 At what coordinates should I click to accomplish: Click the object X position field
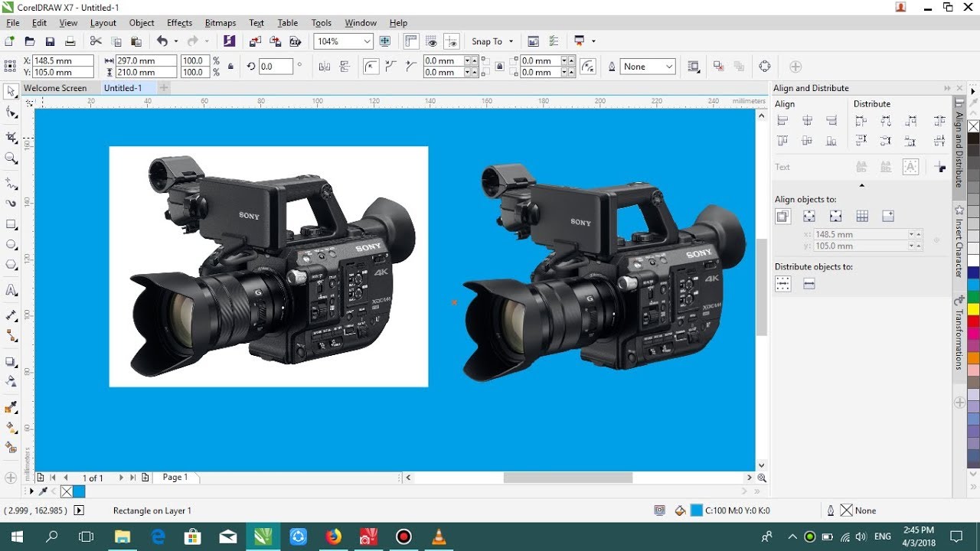coord(63,60)
